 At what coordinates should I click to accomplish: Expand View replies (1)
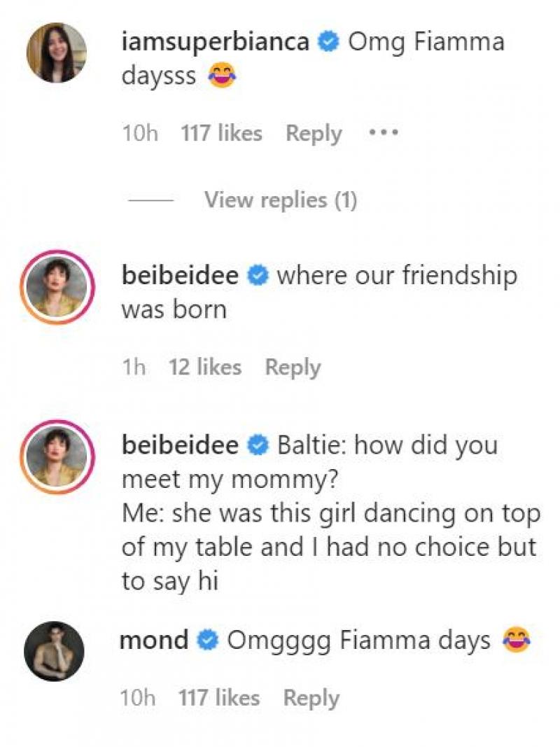(280, 200)
